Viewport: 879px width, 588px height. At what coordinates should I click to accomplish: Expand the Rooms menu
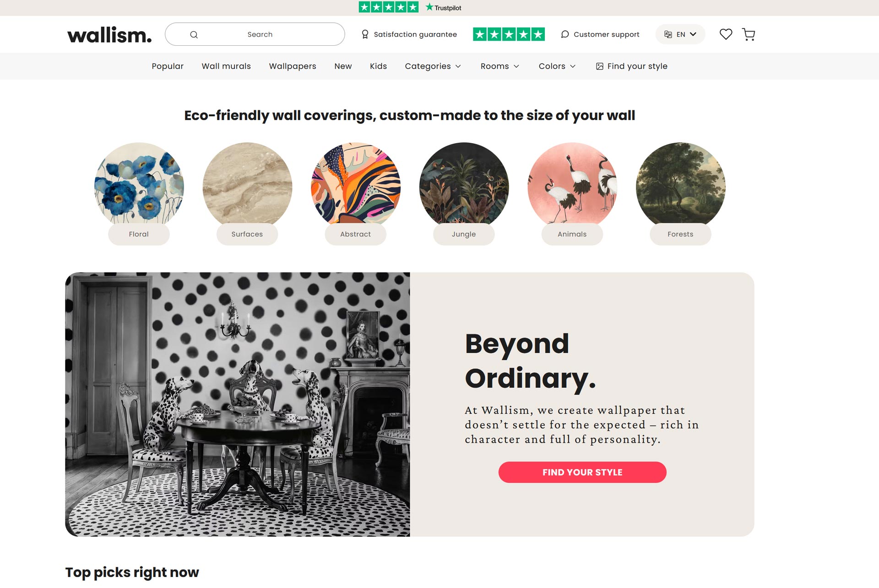point(499,66)
